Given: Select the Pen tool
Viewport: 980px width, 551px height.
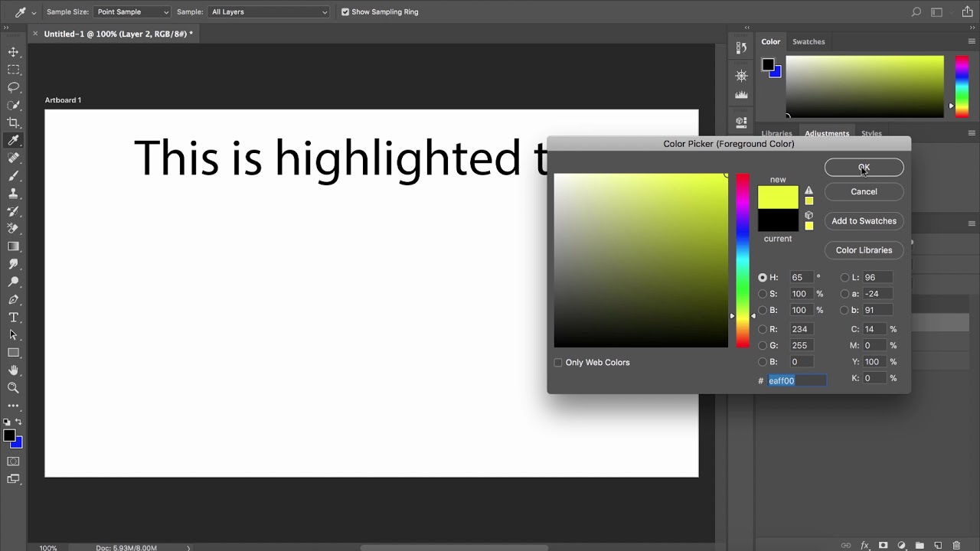Looking at the screenshot, I should tap(13, 300).
